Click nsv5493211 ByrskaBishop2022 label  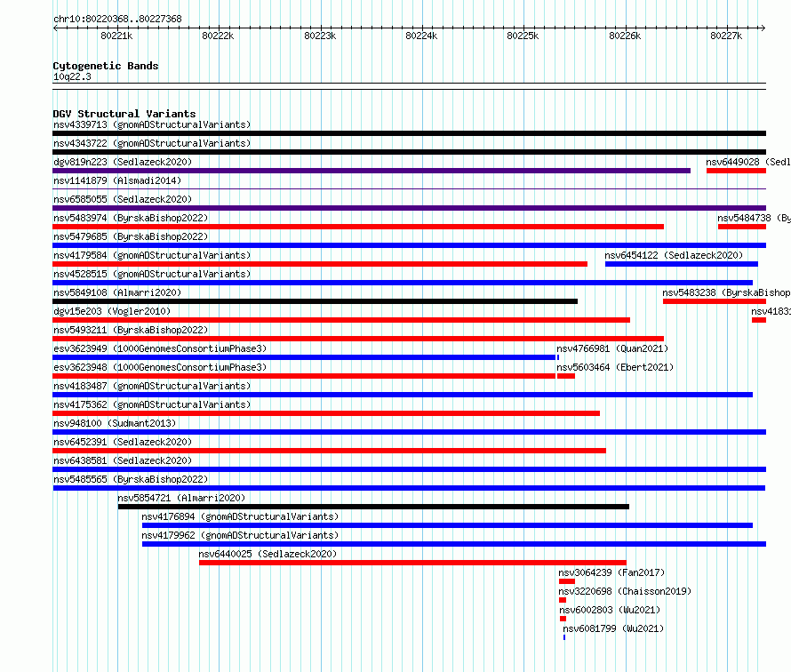coord(131,330)
